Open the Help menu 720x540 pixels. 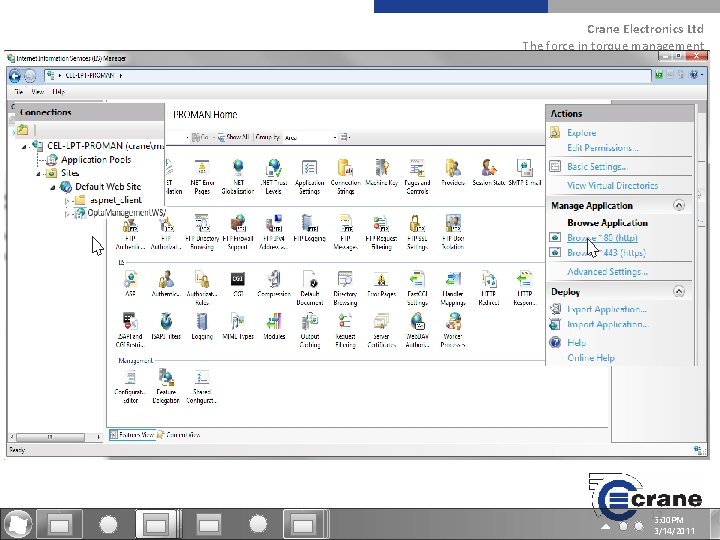click(x=58, y=92)
